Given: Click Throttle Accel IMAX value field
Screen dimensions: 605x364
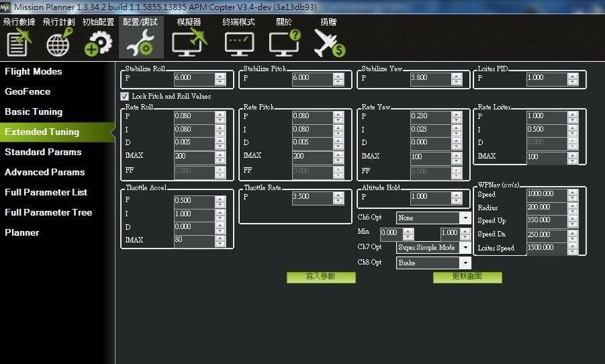Looking at the screenshot, I should [194, 240].
